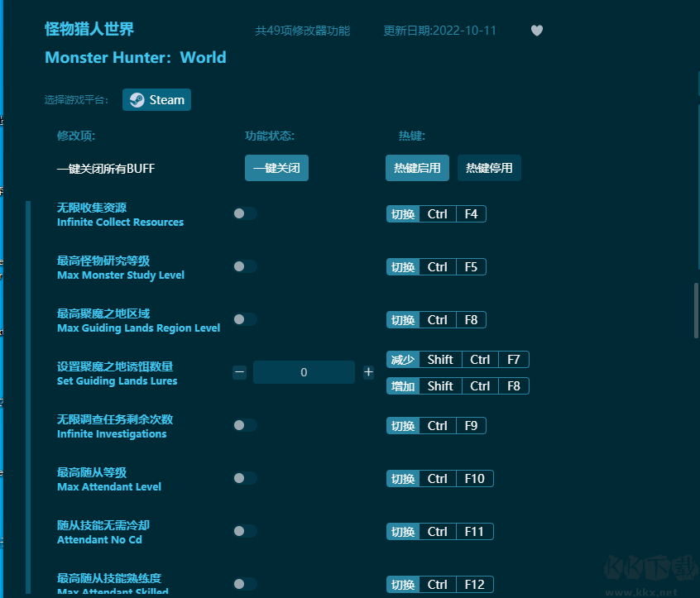Click the 更新日期:2022-10-11 text
Screen dimensions: 700x598
(x=439, y=31)
